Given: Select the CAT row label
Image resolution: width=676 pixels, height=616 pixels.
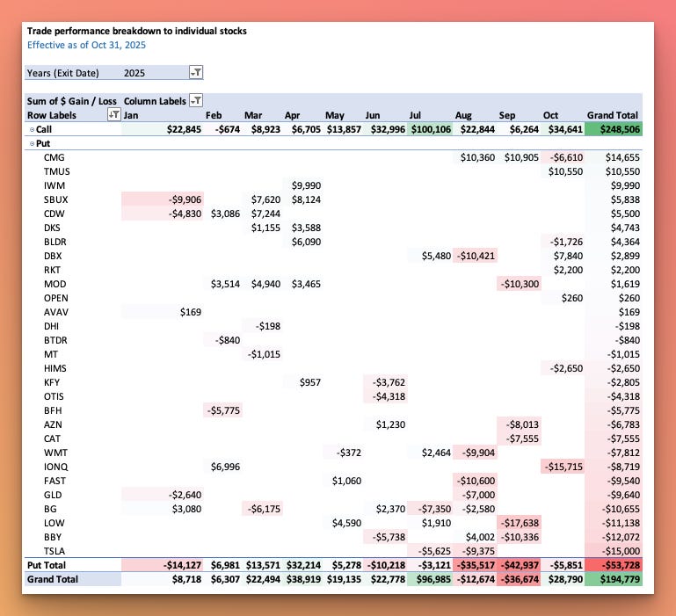Looking at the screenshot, I should (x=52, y=438).
